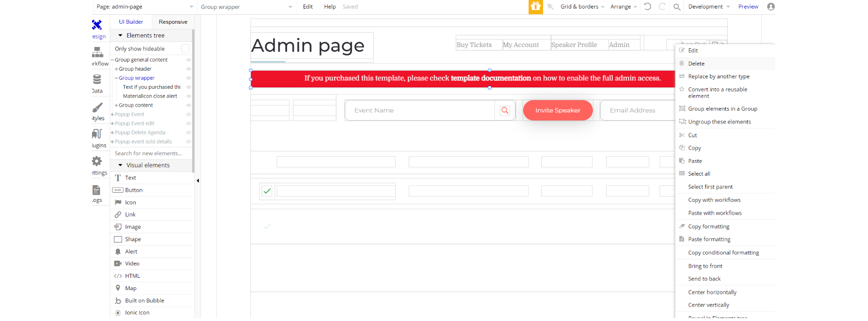Open the Logs tab icon

coord(96,190)
